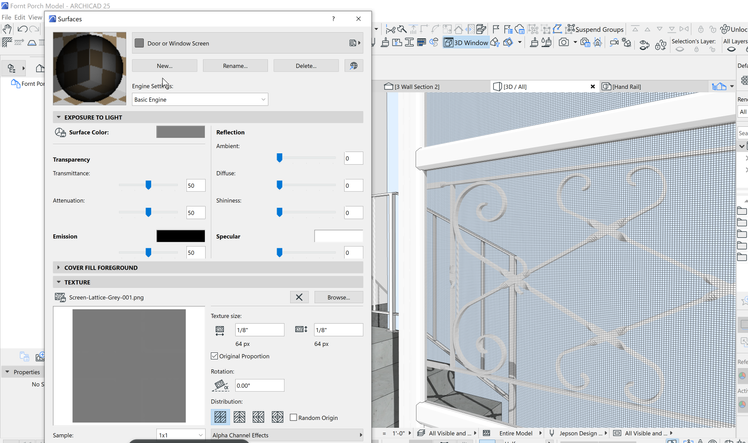Enable the Random Origin checkbox
Image resolution: width=748 pixels, height=443 pixels.
click(294, 417)
